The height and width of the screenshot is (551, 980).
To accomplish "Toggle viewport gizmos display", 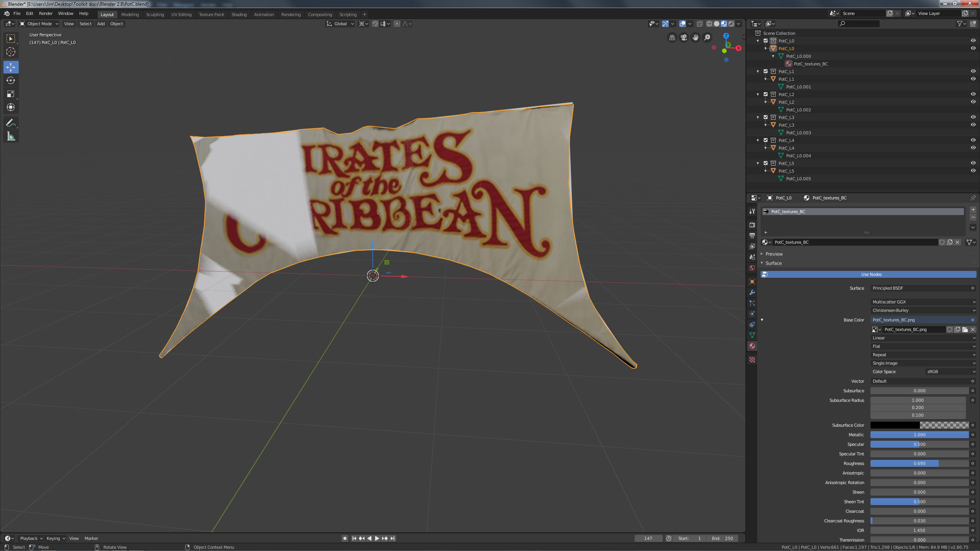I will 665,24.
